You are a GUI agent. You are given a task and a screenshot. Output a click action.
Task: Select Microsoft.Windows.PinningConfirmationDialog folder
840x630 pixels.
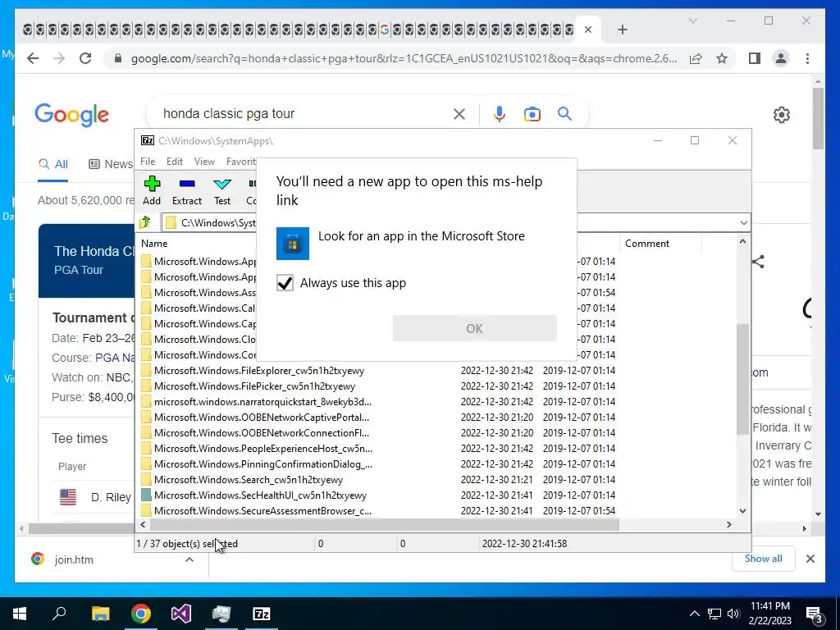pyautogui.click(x=263, y=464)
